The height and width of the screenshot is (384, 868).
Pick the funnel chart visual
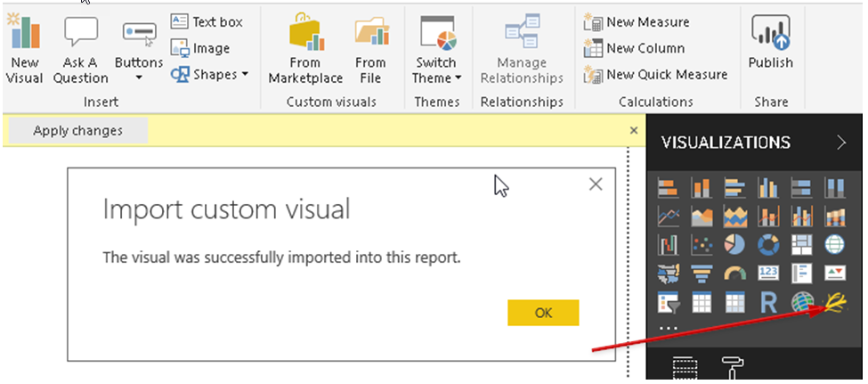pos(702,274)
